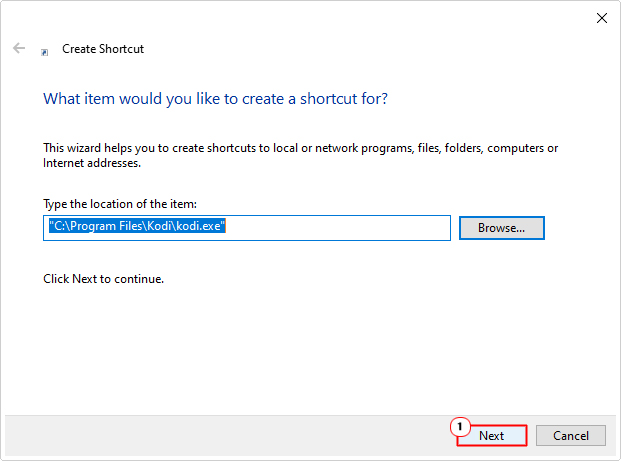
Task: Click empty space right of the path text
Action: (x=350, y=228)
